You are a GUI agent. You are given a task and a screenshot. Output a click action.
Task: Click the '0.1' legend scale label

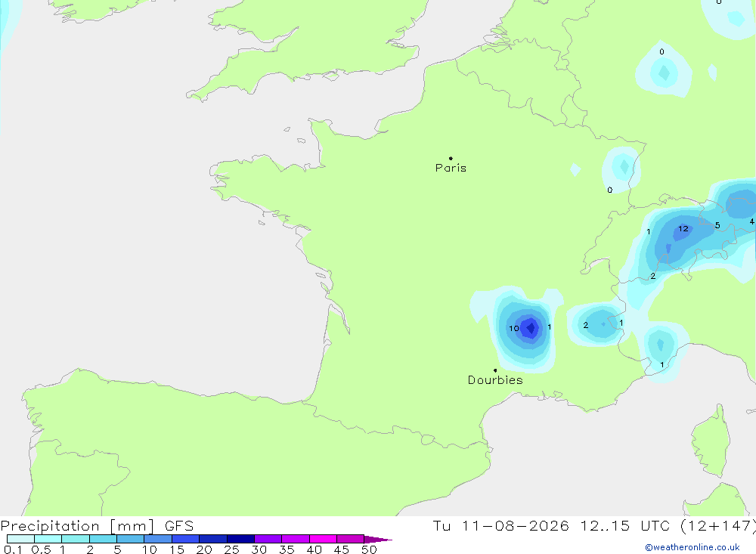tap(13, 549)
